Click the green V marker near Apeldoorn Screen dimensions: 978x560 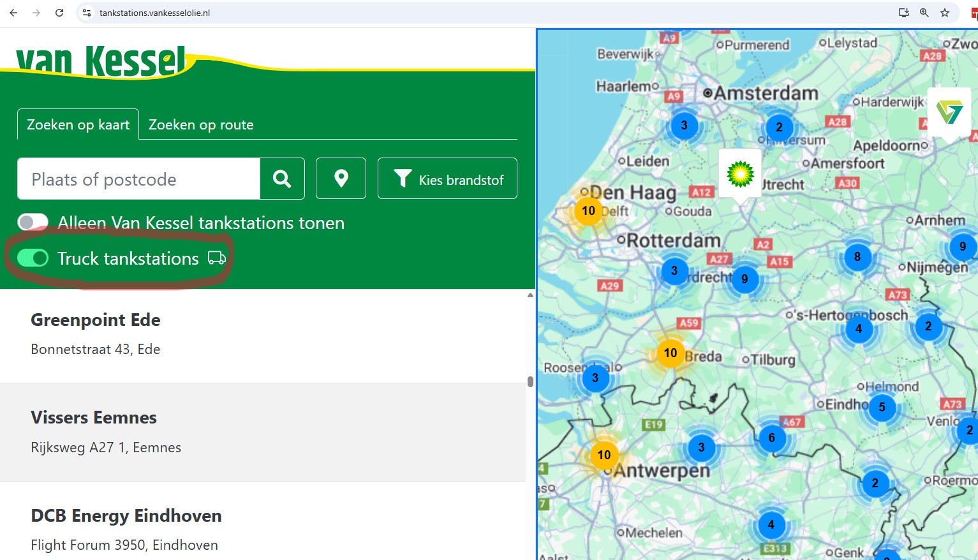click(949, 113)
